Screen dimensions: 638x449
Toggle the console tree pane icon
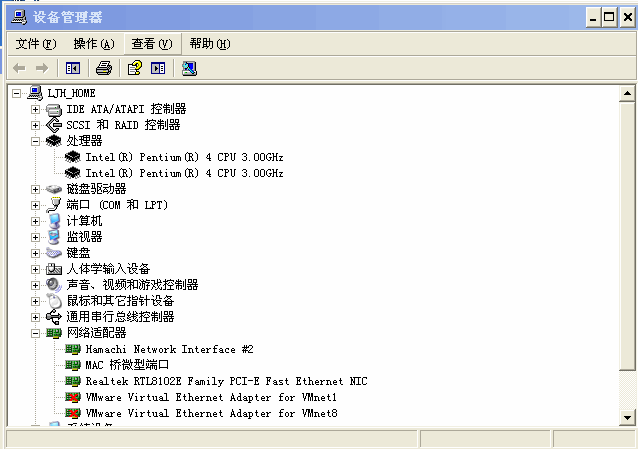pyautogui.click(x=73, y=68)
